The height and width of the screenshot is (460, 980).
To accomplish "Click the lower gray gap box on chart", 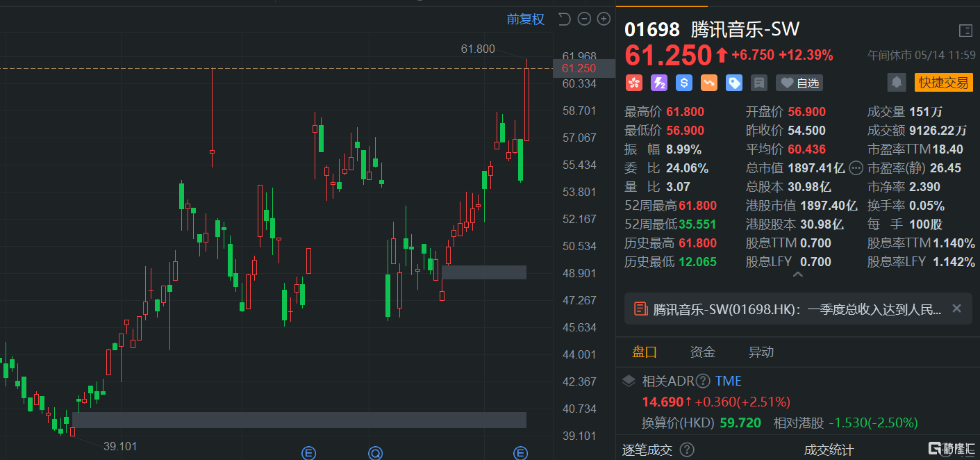I will click(299, 420).
